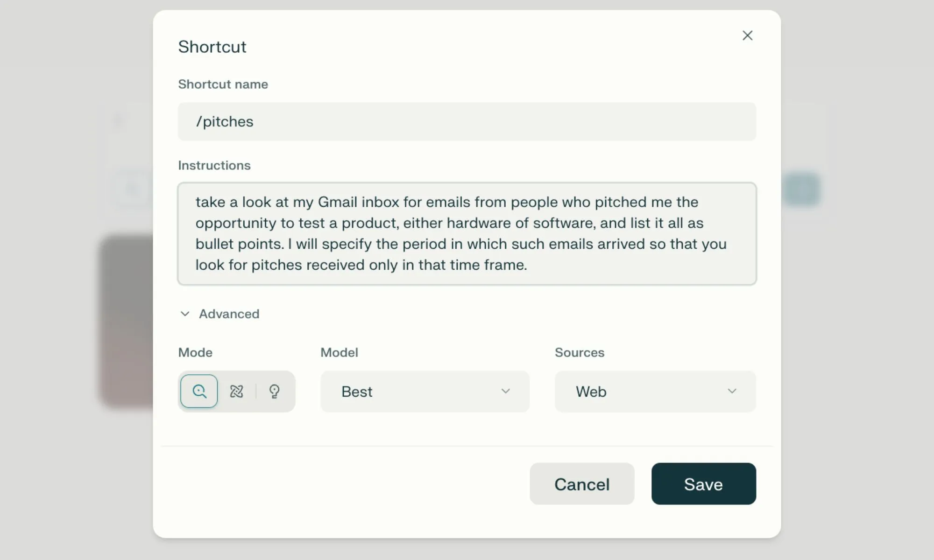Click the blurred teal button behind the dialog
Viewport: 934px width, 560px height.
click(801, 189)
